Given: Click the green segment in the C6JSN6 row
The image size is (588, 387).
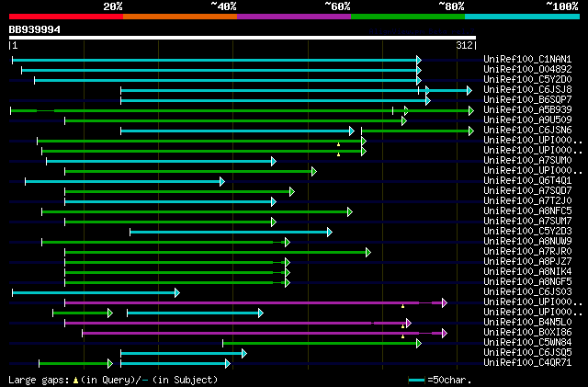Looking at the screenshot, I should 417,131.
